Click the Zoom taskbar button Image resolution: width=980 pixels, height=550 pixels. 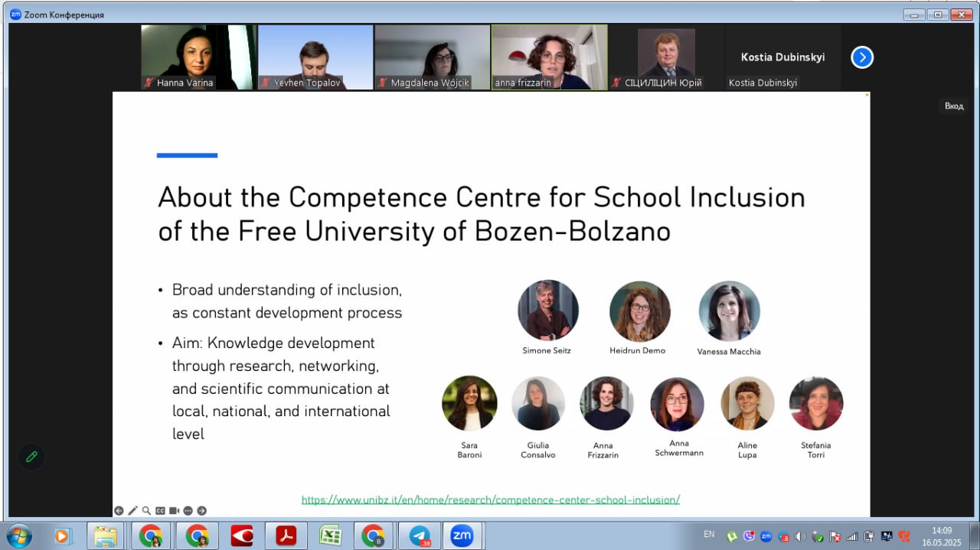462,536
